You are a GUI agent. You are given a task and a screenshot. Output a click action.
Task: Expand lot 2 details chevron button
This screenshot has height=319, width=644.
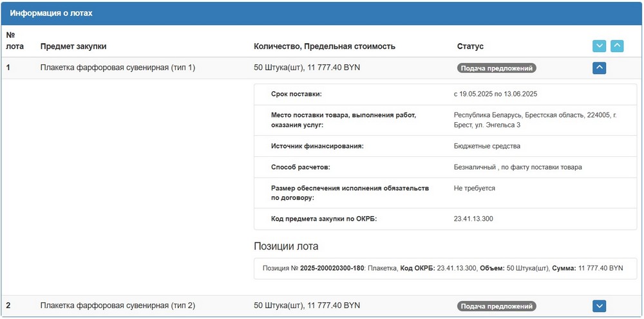(599, 305)
